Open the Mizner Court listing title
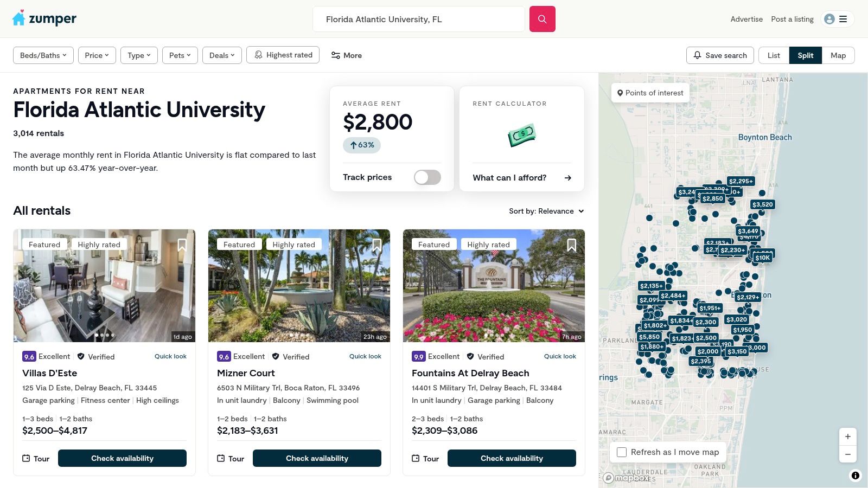 tap(246, 373)
